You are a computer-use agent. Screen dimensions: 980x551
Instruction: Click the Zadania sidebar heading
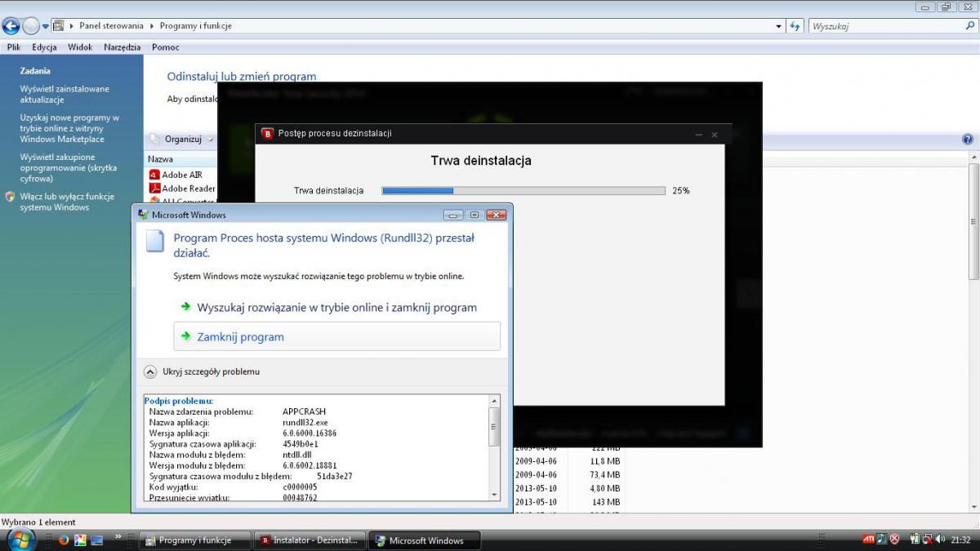(x=35, y=71)
